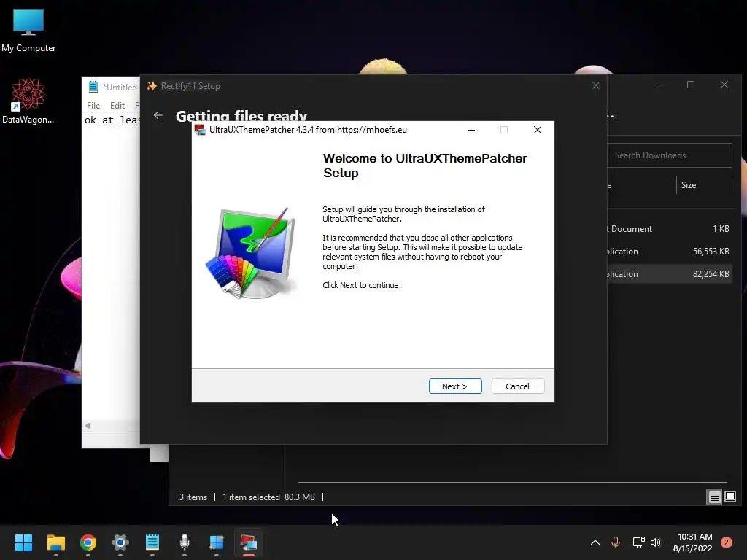Viewport: 747px width, 560px height.
Task: Minimize the File Explorer window
Action: click(658, 85)
